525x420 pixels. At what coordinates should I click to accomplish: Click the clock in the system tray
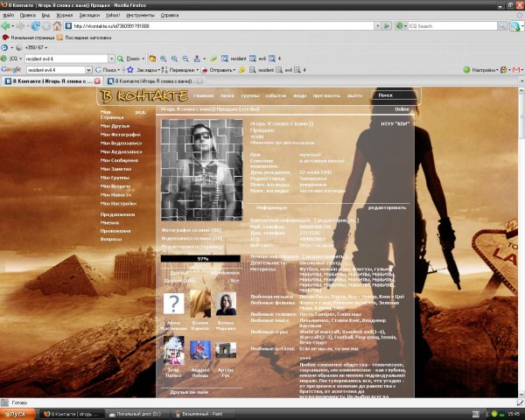(x=514, y=414)
